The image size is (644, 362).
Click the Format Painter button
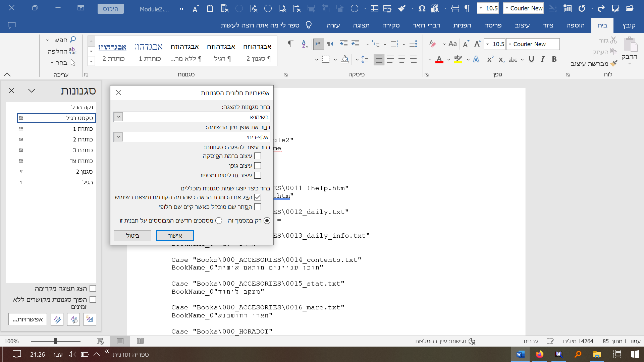[x=594, y=63]
